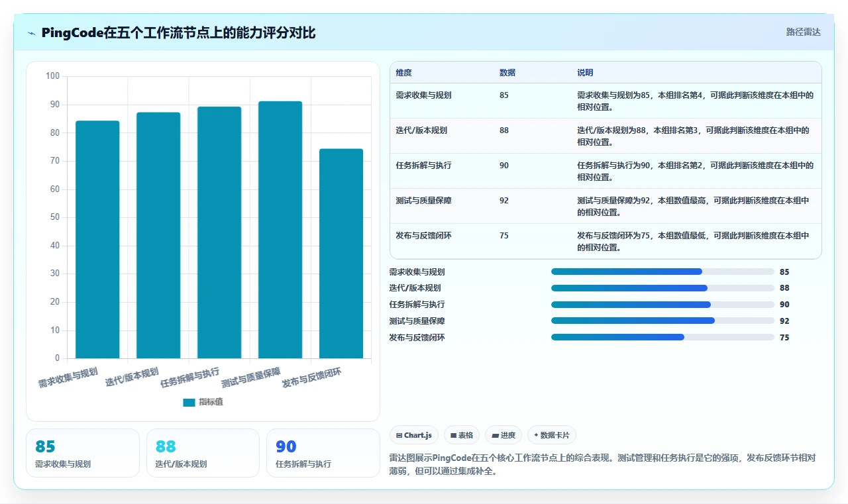Click the 迭代/版本规划 bar in chart
This screenshot has height=504, width=848.
(x=158, y=235)
